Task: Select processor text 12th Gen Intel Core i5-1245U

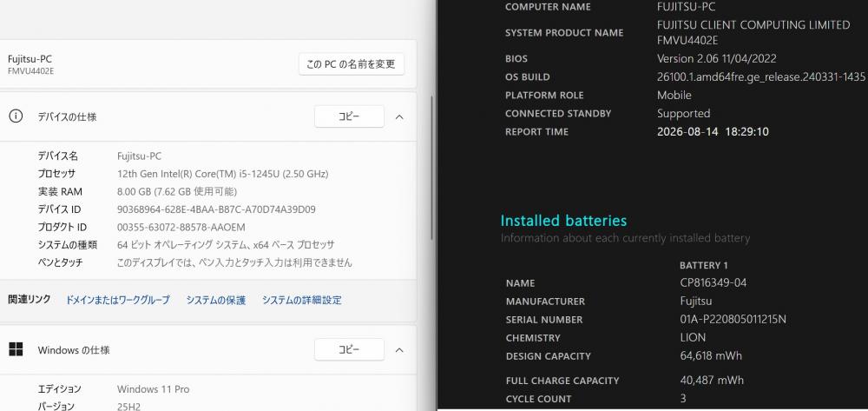Action: [223, 174]
